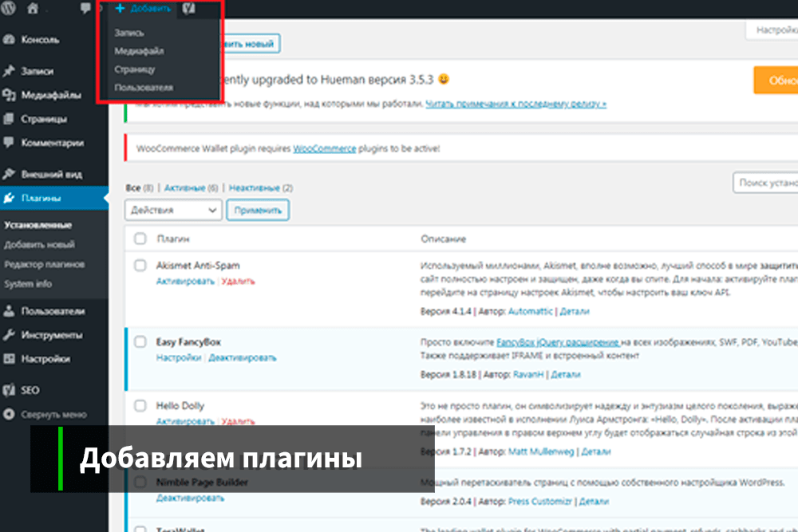Screen dimensions: 798x532
Task: Open Инструменты in the sidebar
Action: 52,335
